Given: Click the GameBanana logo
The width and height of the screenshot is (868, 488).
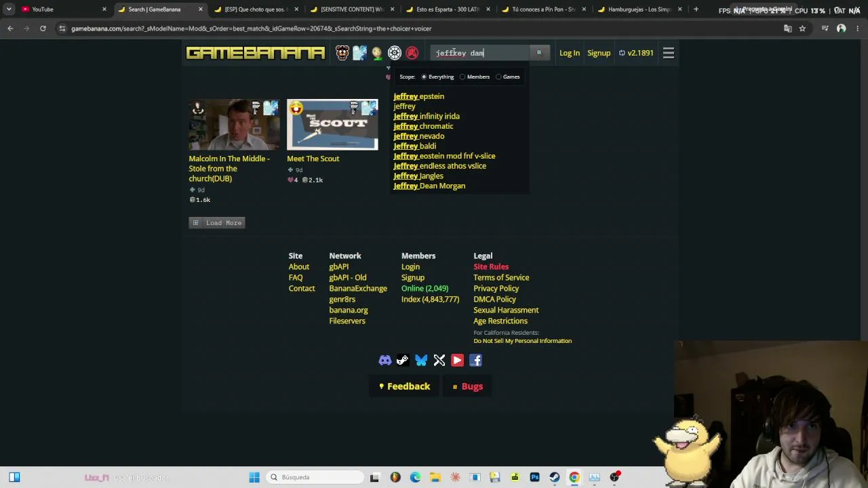Looking at the screenshot, I should click(256, 53).
